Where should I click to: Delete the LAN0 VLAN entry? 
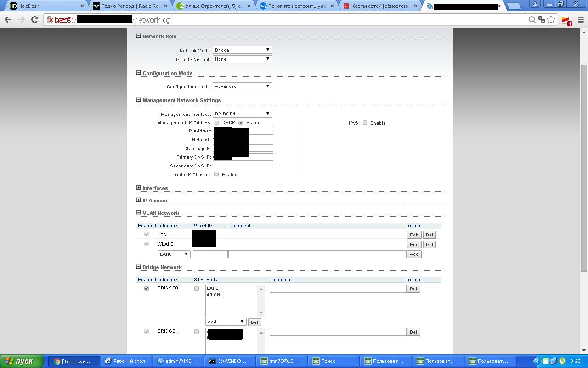tap(429, 235)
